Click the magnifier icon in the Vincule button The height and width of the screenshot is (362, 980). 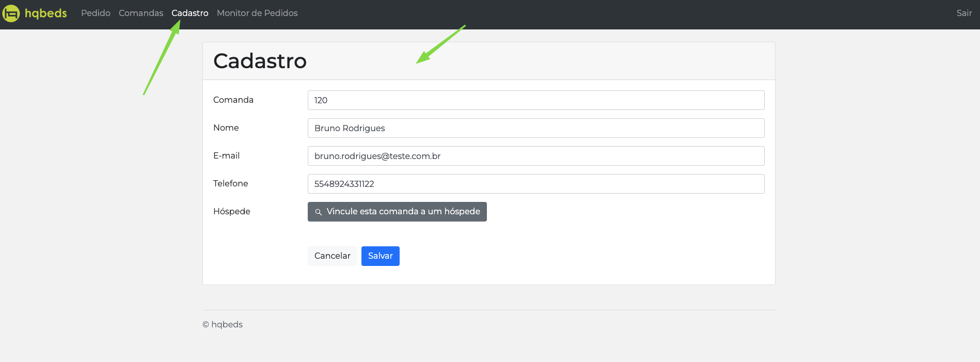tap(319, 212)
